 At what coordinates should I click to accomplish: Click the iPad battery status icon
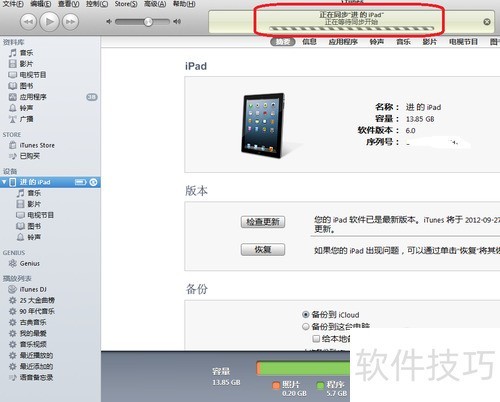81,182
